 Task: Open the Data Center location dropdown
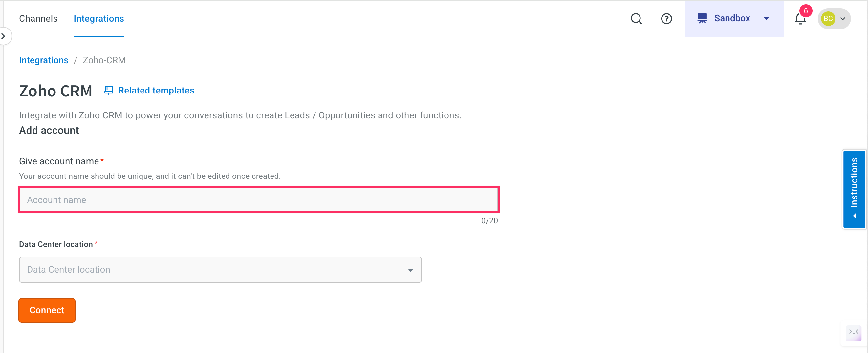[x=220, y=269]
